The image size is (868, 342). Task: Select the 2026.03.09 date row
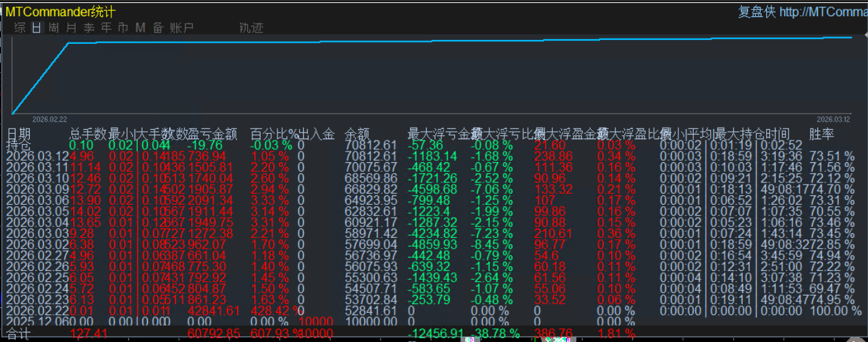36,189
